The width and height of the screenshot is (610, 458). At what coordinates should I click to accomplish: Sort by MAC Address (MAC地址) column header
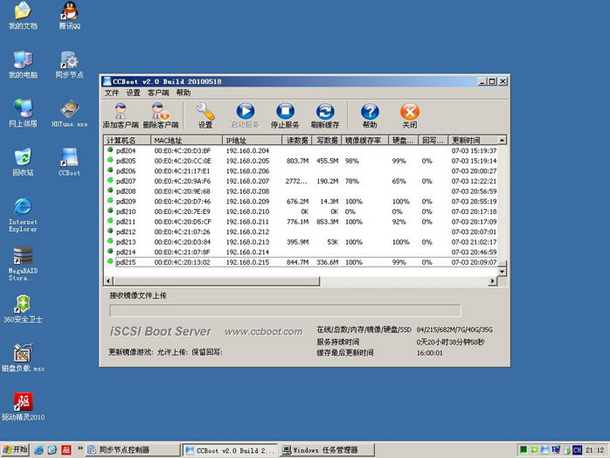coord(186,140)
